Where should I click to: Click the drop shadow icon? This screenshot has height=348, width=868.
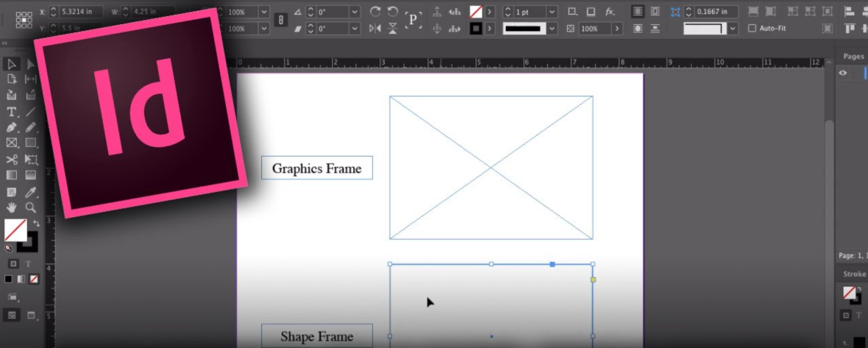pos(591,11)
